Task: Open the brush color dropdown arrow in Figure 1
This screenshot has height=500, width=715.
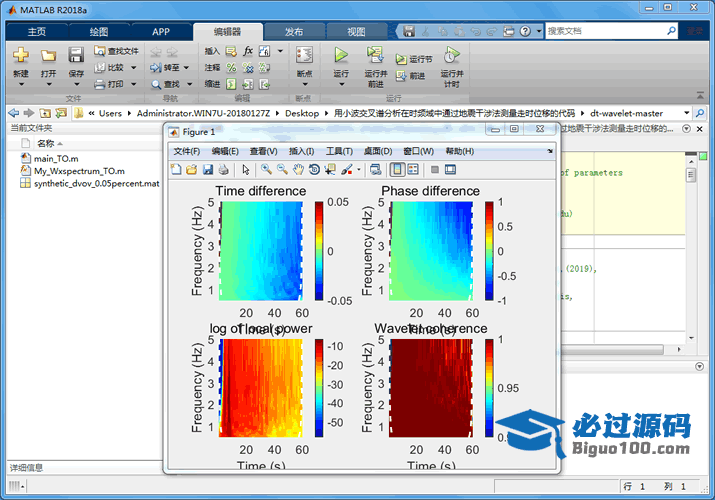Action: [359, 170]
